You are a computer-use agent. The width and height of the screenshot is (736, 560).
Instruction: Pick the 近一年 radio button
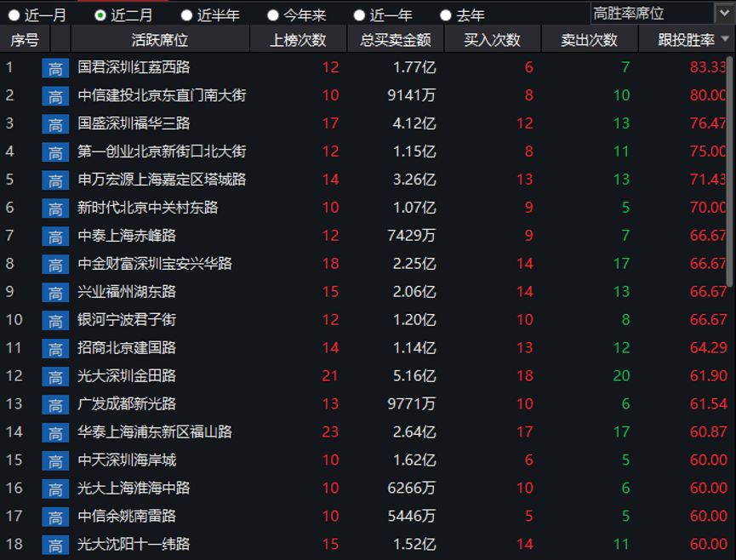pyautogui.click(x=384, y=15)
